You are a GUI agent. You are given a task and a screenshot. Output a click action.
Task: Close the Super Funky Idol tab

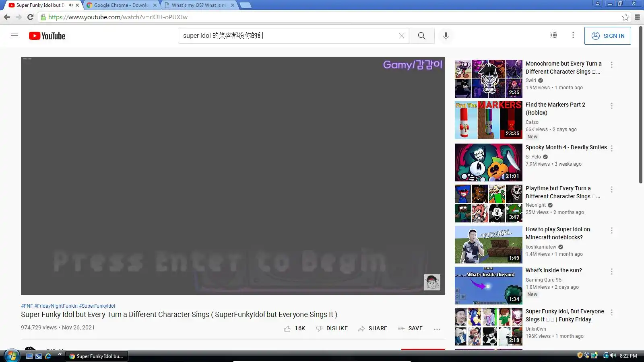[x=77, y=5]
